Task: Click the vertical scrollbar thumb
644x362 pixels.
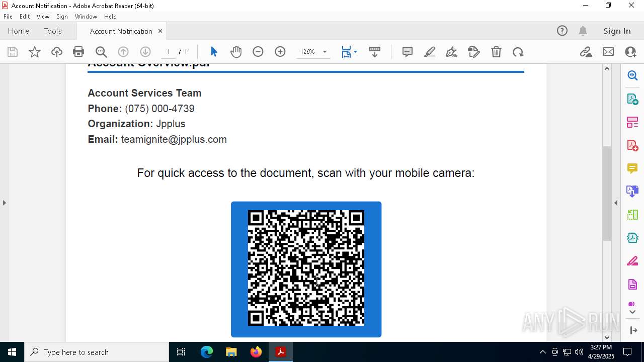Action: click(x=607, y=194)
